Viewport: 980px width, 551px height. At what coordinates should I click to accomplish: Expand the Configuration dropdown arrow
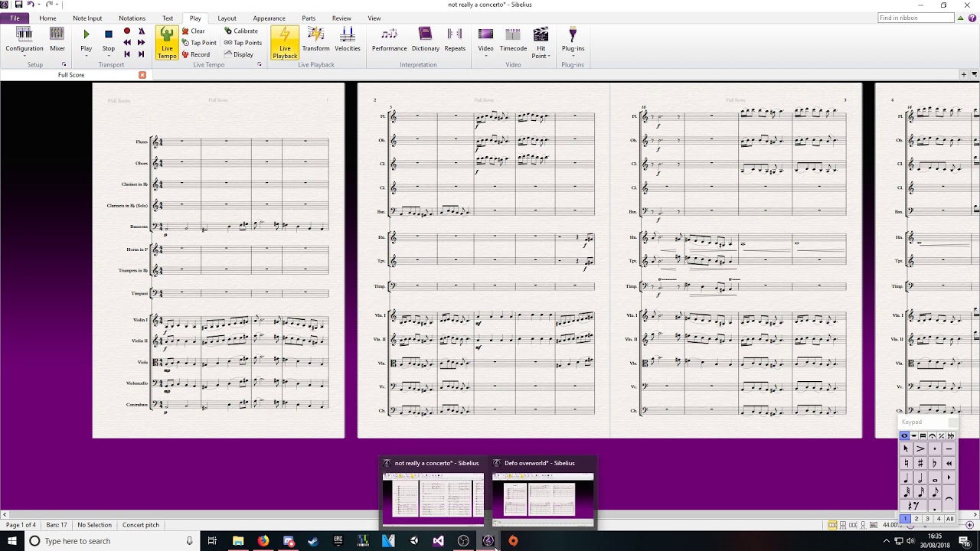24,56
